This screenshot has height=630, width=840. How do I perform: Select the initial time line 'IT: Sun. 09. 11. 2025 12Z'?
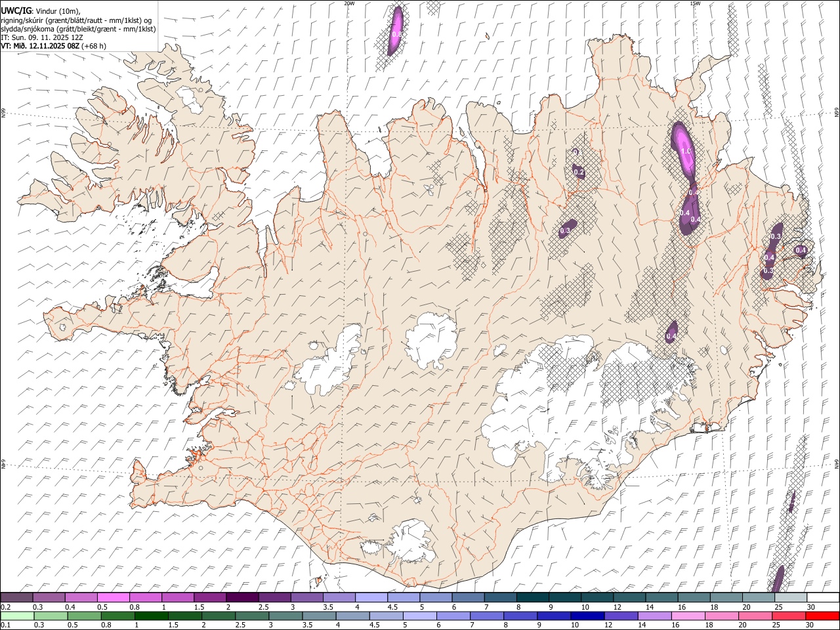(x=42, y=37)
